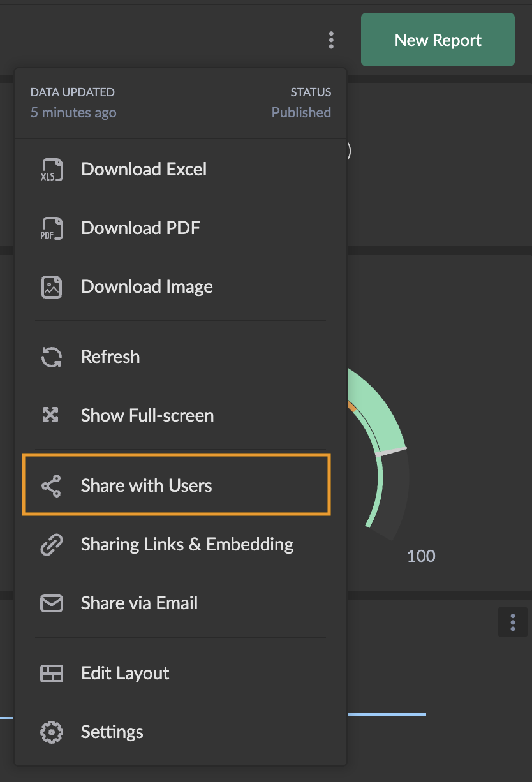Click the Edit Layout grid icon
This screenshot has height=782, width=532.
click(52, 674)
